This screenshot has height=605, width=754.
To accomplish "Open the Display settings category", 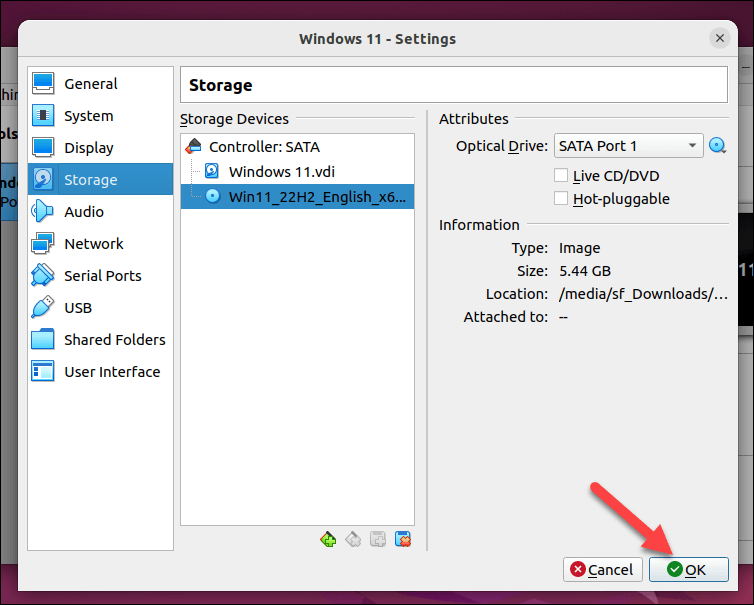I will pyautogui.click(x=89, y=148).
